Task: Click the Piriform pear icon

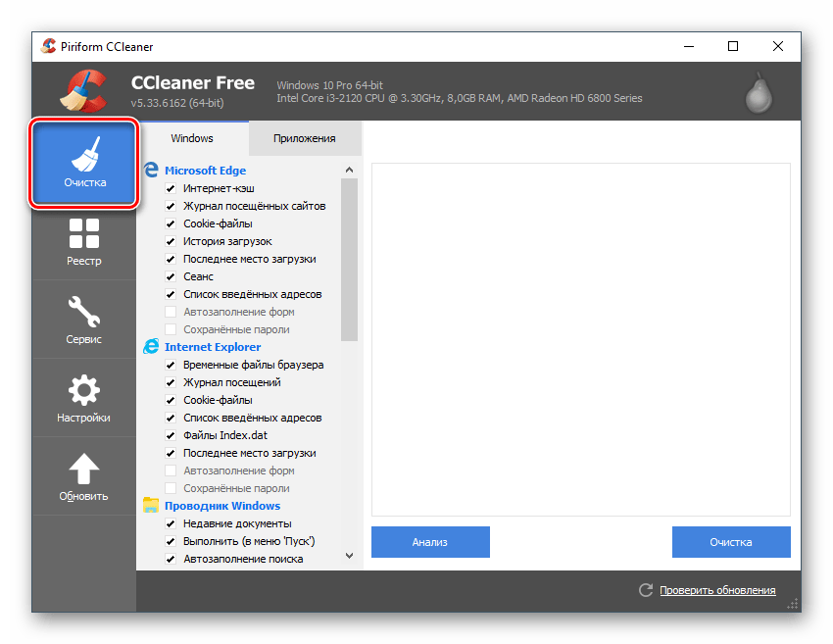Action: [x=758, y=91]
